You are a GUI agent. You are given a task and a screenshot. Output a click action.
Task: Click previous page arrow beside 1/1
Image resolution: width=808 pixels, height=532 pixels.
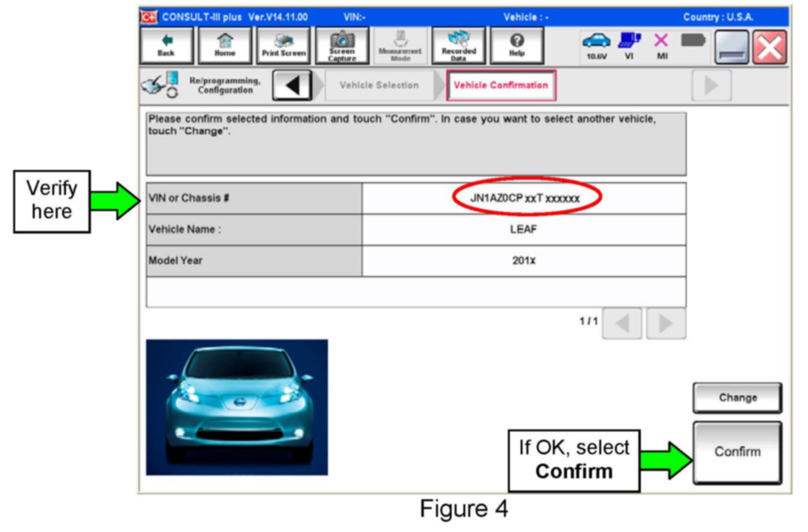[x=622, y=323]
